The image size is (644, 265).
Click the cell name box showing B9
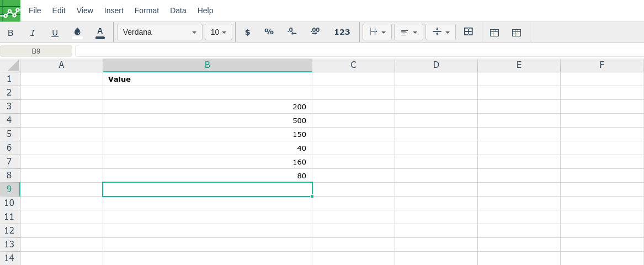click(x=36, y=51)
